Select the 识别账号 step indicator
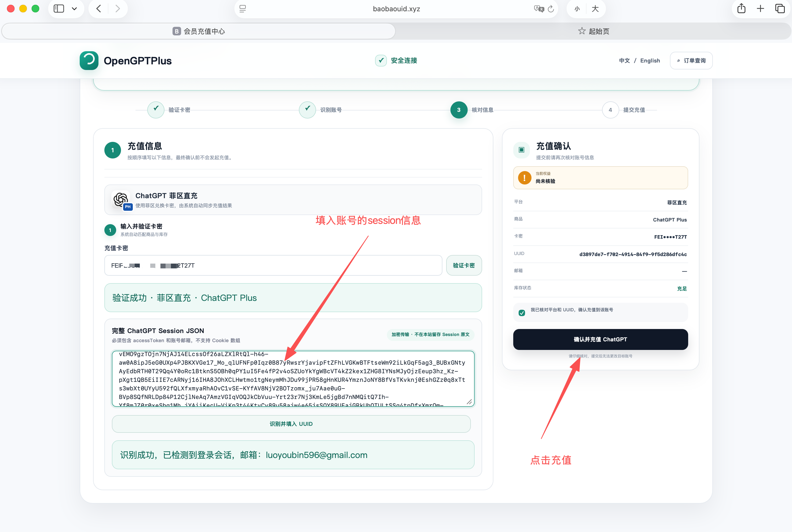This screenshot has height=532, width=792. click(x=307, y=110)
